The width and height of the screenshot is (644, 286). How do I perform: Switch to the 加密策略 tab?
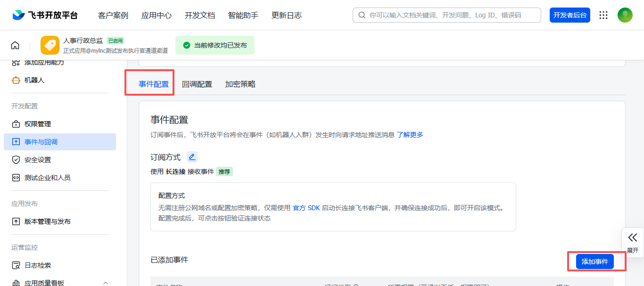coord(240,84)
